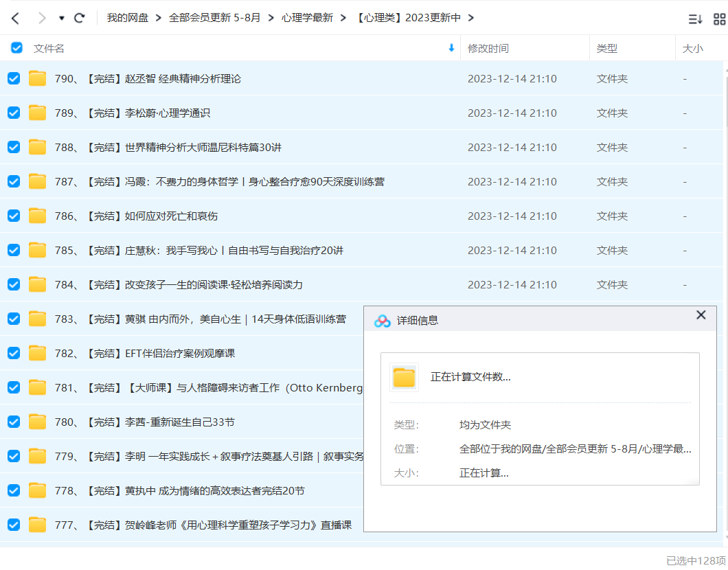Switch to grid thumbnail view
This screenshot has height=570, width=728.
[x=719, y=19]
